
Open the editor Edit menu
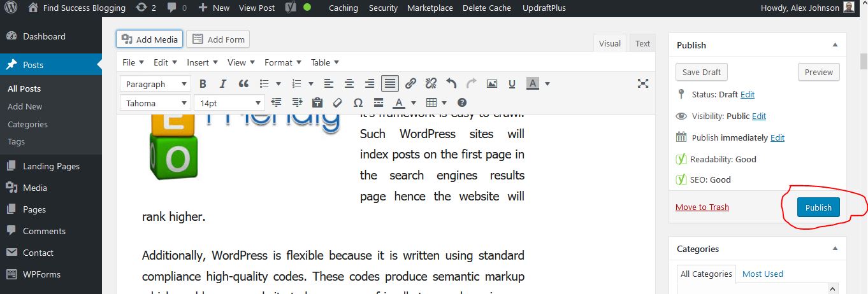point(166,62)
